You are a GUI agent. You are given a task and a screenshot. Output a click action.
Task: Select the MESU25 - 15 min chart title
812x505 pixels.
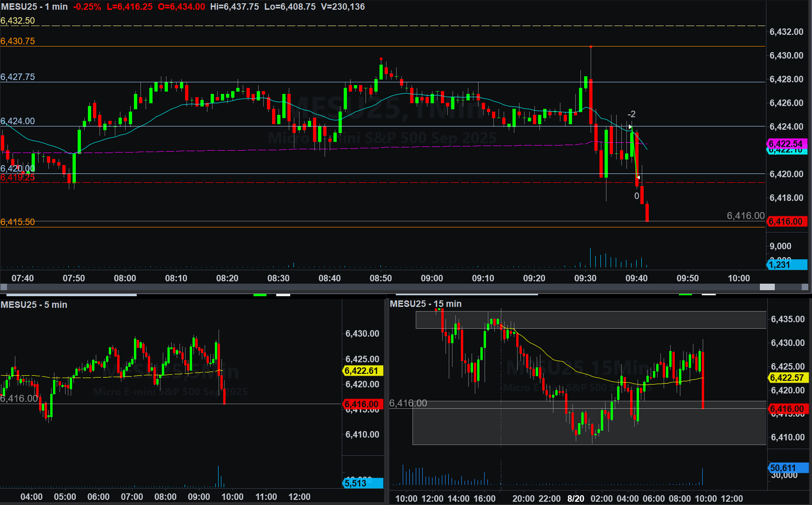click(x=426, y=304)
